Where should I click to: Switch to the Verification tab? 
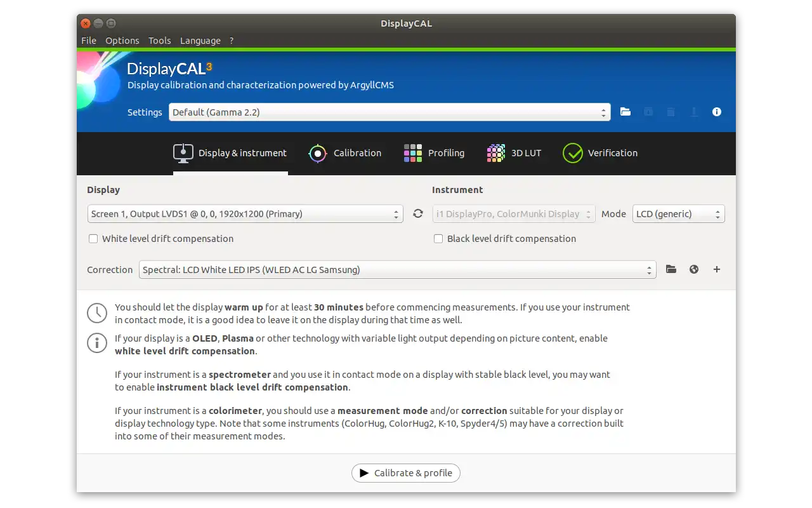(x=600, y=153)
